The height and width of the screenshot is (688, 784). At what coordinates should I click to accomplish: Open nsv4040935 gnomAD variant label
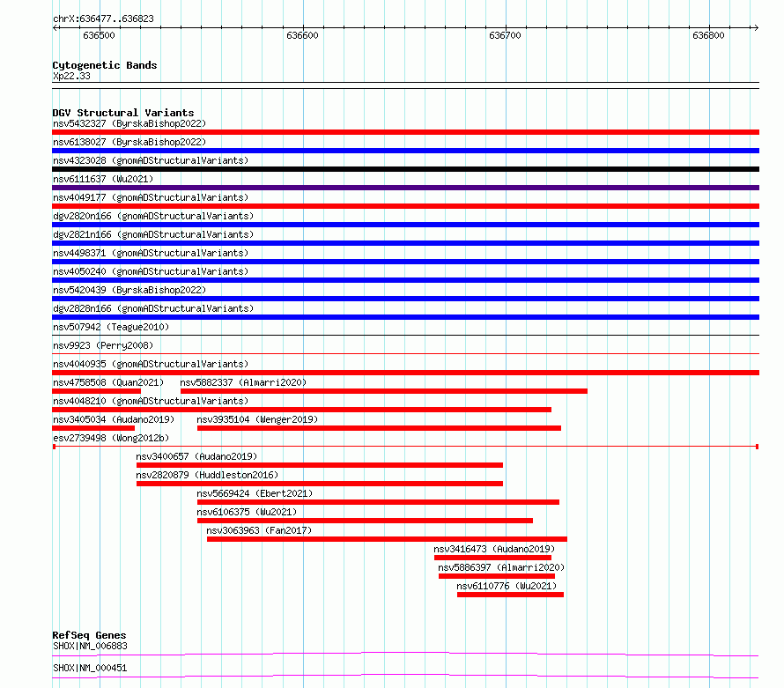point(151,364)
